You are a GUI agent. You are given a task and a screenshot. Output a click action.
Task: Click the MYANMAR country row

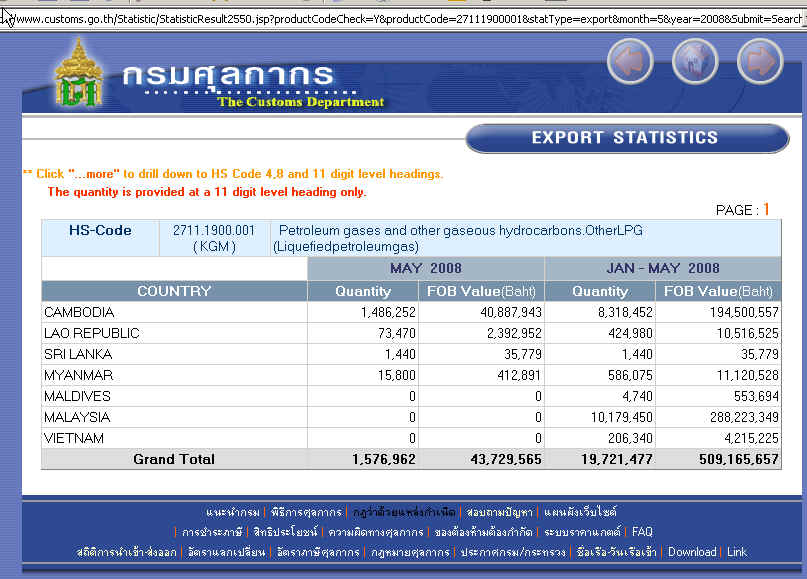[412, 376]
